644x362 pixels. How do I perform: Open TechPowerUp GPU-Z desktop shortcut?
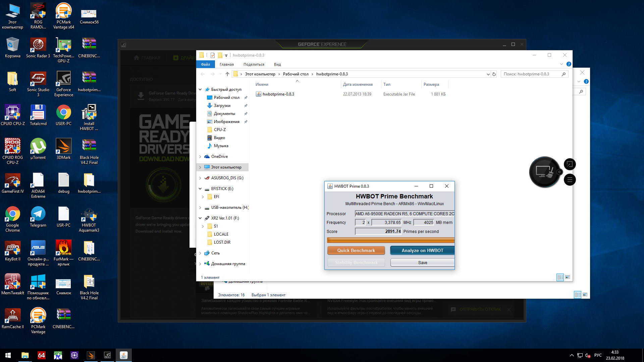[63, 50]
